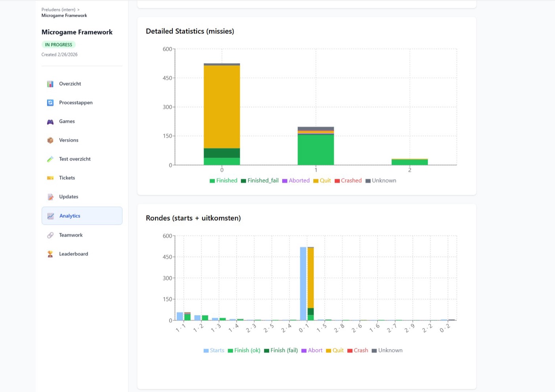The image size is (555, 392).
Task: Click the 600 axis label of missies chart
Action: coord(167,49)
